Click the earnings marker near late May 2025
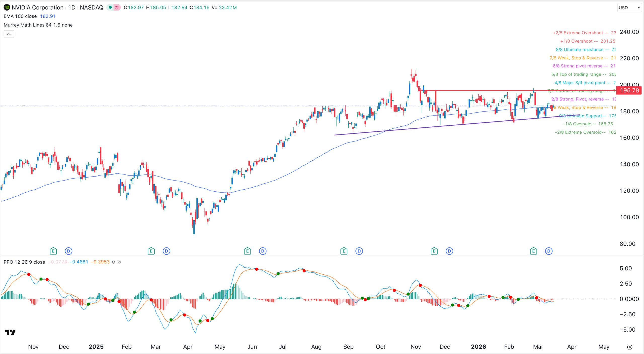Image resolution: width=644 pixels, height=354 pixels. coord(248,251)
